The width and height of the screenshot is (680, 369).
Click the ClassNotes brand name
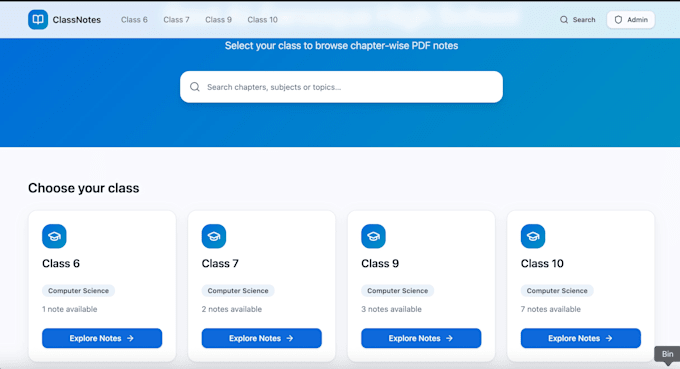(77, 20)
